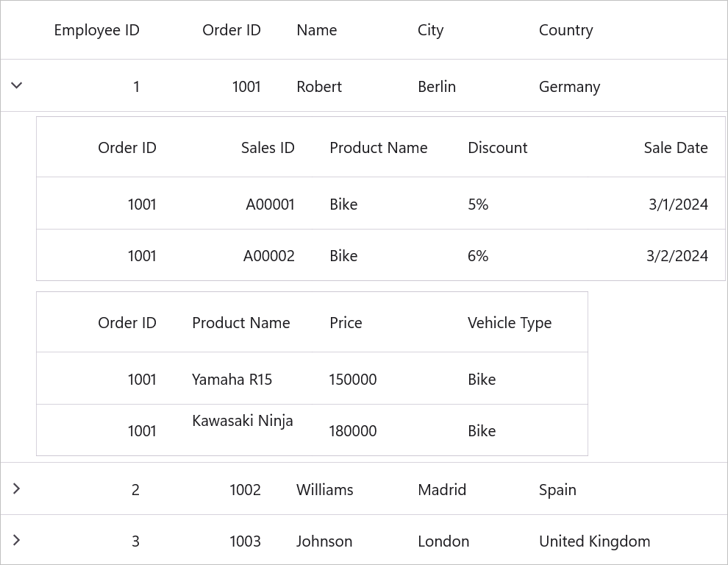Sort by Employee ID column header
Screen dimensions: 728x565
96,30
